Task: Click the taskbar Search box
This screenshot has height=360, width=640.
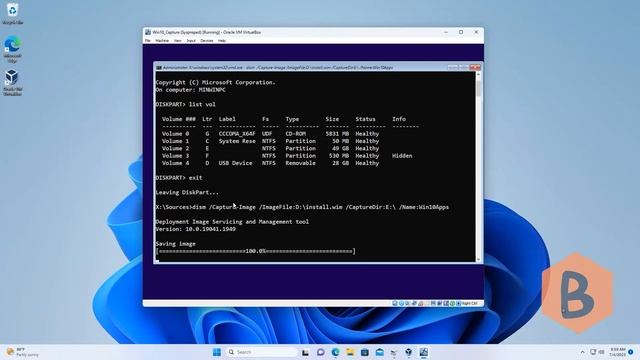Action: point(261,352)
